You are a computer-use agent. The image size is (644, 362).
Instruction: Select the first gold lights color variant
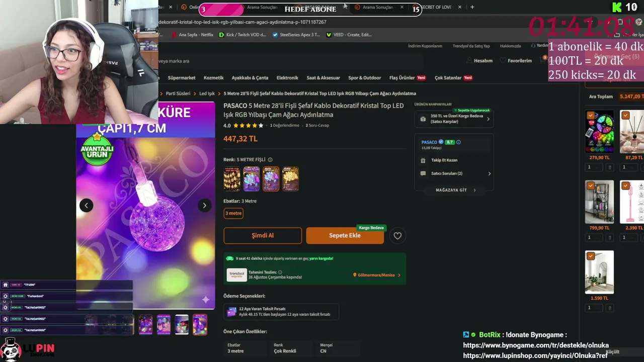(232, 179)
